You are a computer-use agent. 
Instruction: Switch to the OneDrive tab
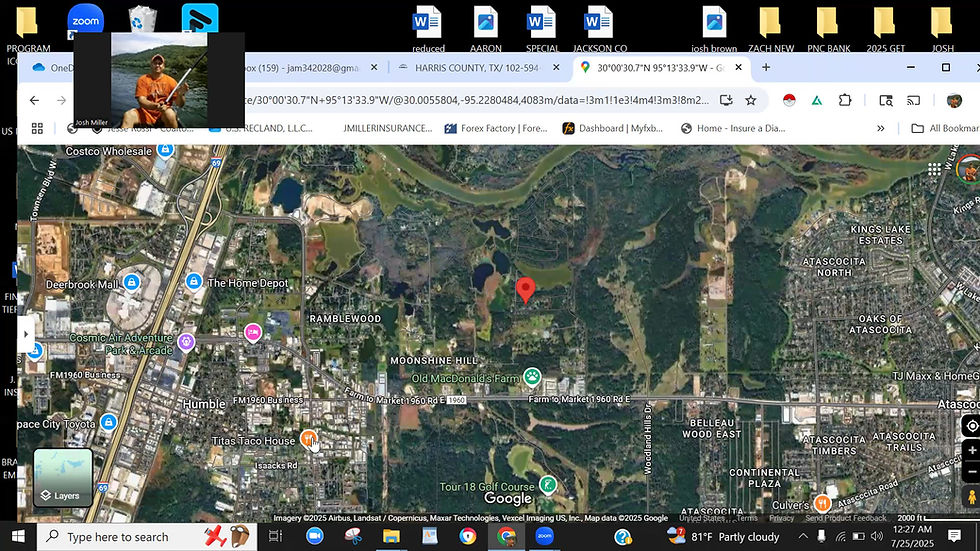tap(51, 67)
